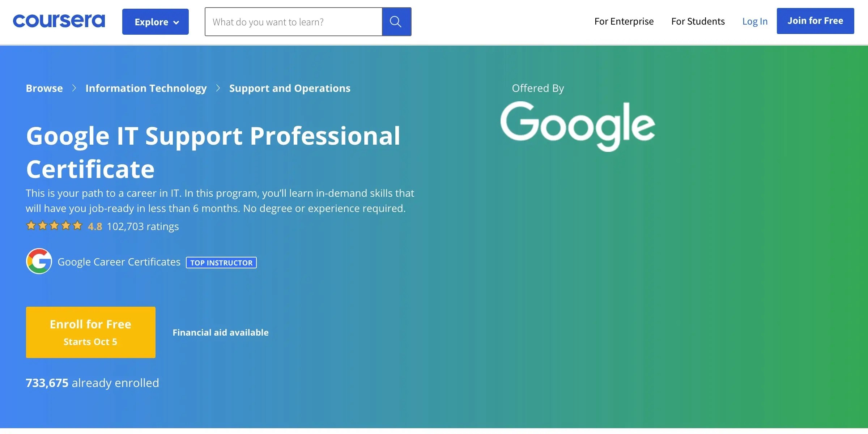Click the Financial aid available link
The width and height of the screenshot is (868, 434).
[x=221, y=332]
